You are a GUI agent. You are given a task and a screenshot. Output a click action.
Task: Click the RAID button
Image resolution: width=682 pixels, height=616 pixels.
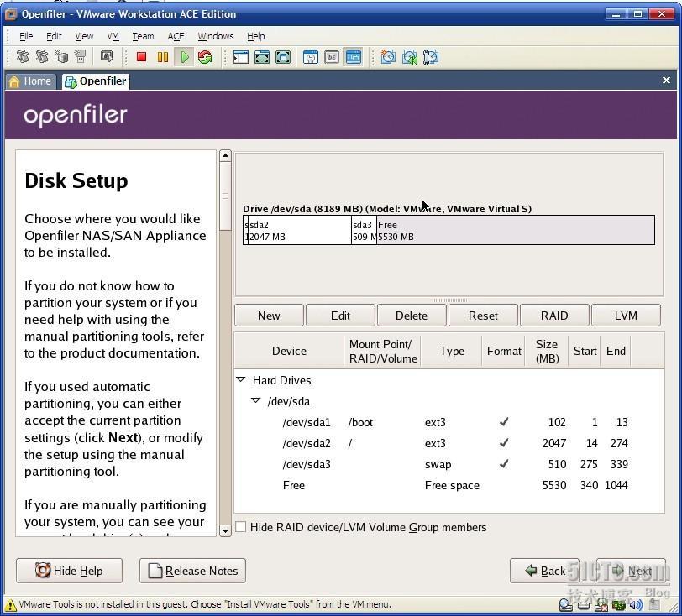pyautogui.click(x=554, y=316)
